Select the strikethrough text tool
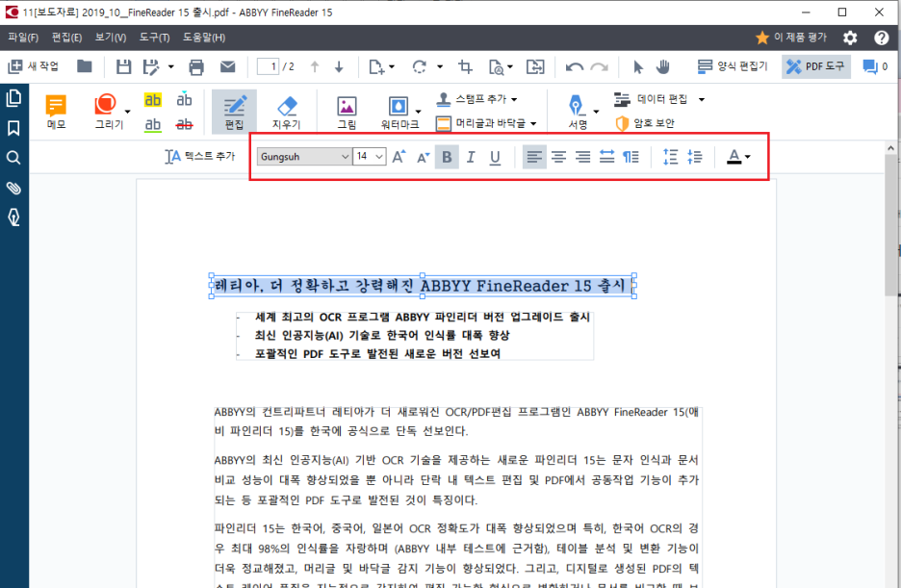The height and width of the screenshot is (588, 901). [184, 124]
